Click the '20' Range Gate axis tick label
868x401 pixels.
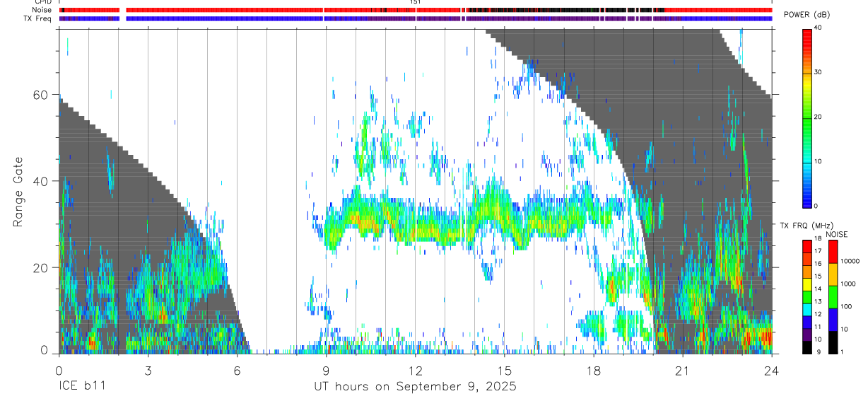pyautogui.click(x=40, y=267)
